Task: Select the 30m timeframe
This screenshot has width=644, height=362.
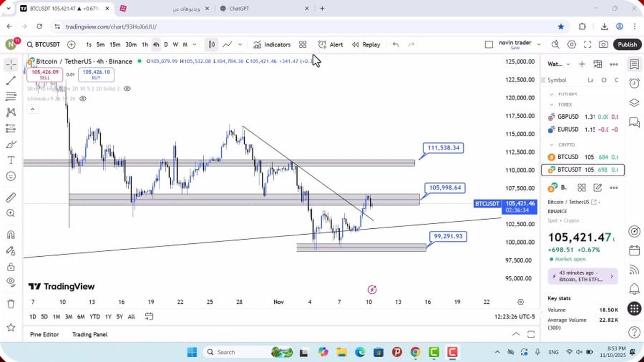Action: (130, 45)
